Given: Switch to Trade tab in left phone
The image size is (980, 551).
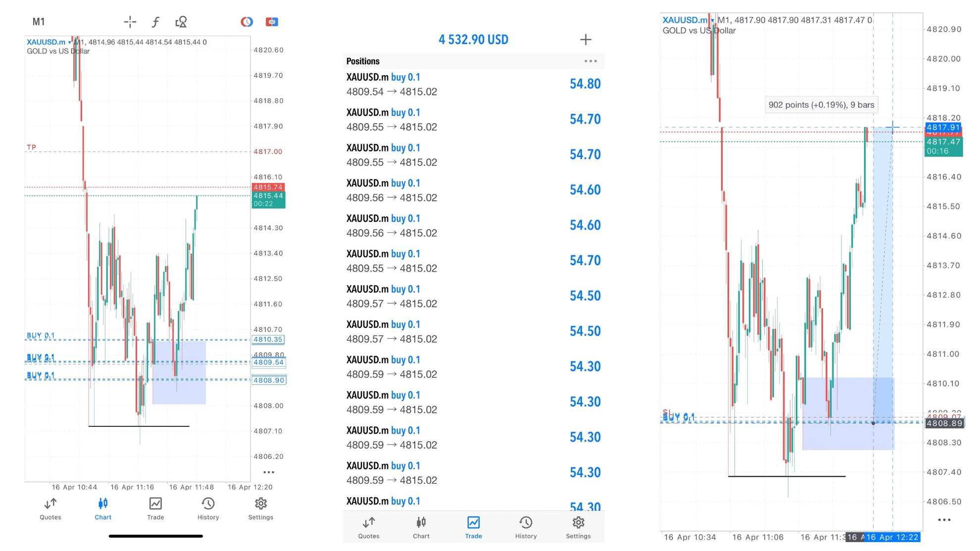Looking at the screenshot, I should pos(155,509).
